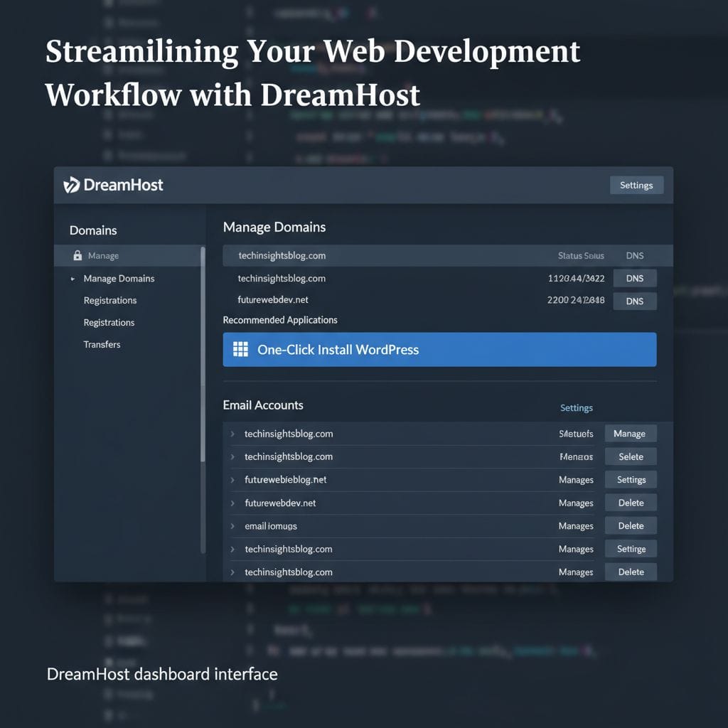Click the Meneos status text
The image size is (728, 728).
pyautogui.click(x=576, y=457)
